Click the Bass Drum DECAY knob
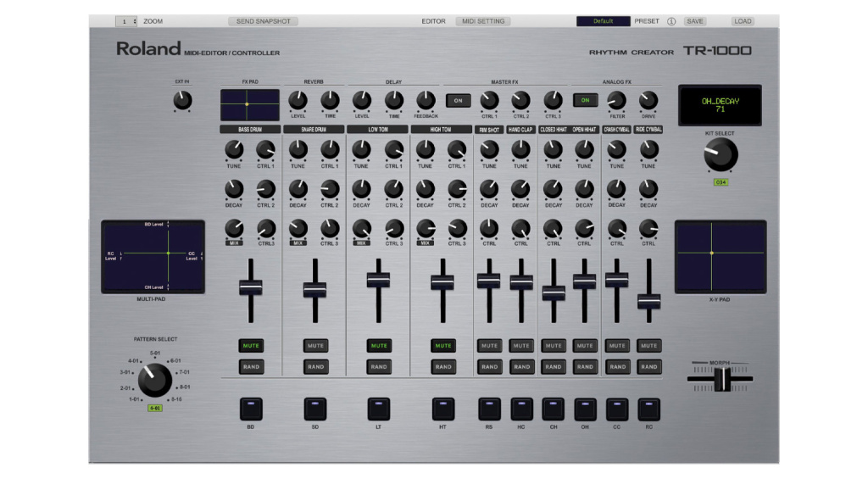Image resolution: width=868 pixels, height=479 pixels. coord(234,189)
